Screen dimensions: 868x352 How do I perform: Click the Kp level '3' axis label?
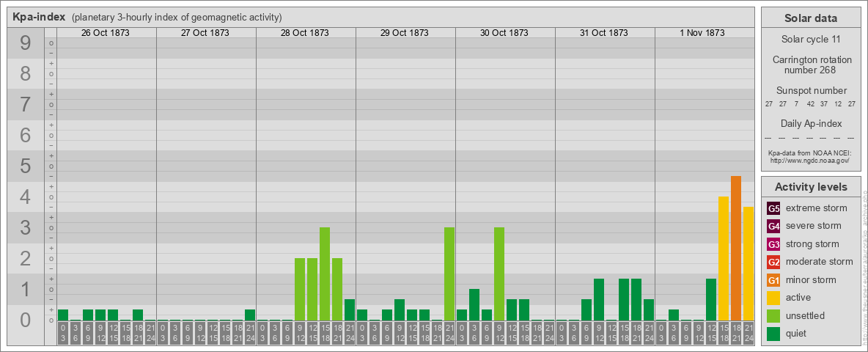pos(26,227)
